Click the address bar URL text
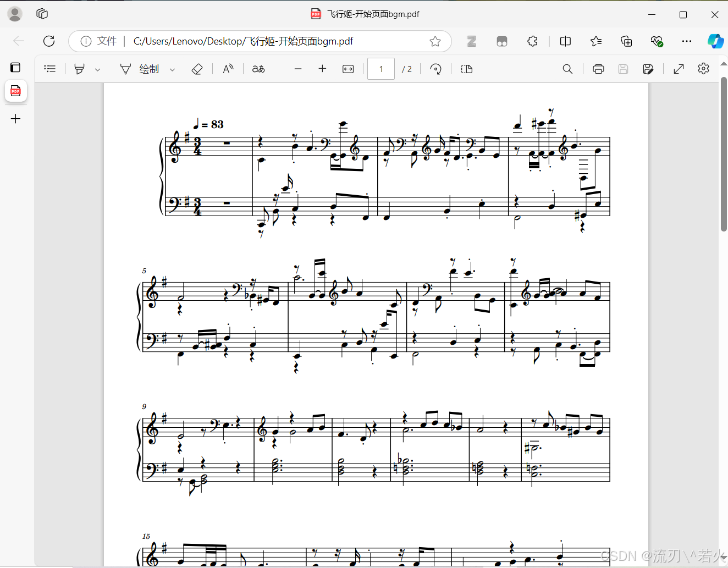 pos(243,41)
